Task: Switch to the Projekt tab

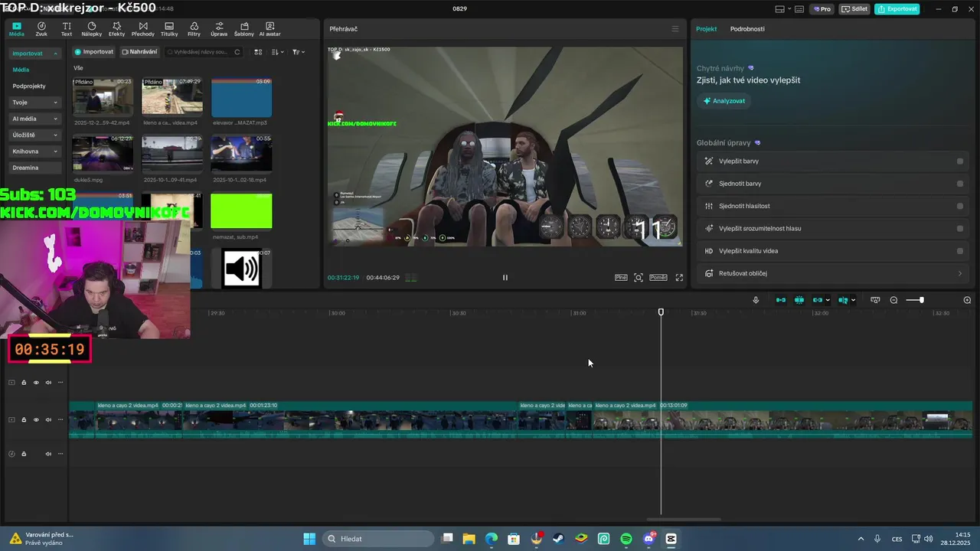Action: pyautogui.click(x=707, y=29)
